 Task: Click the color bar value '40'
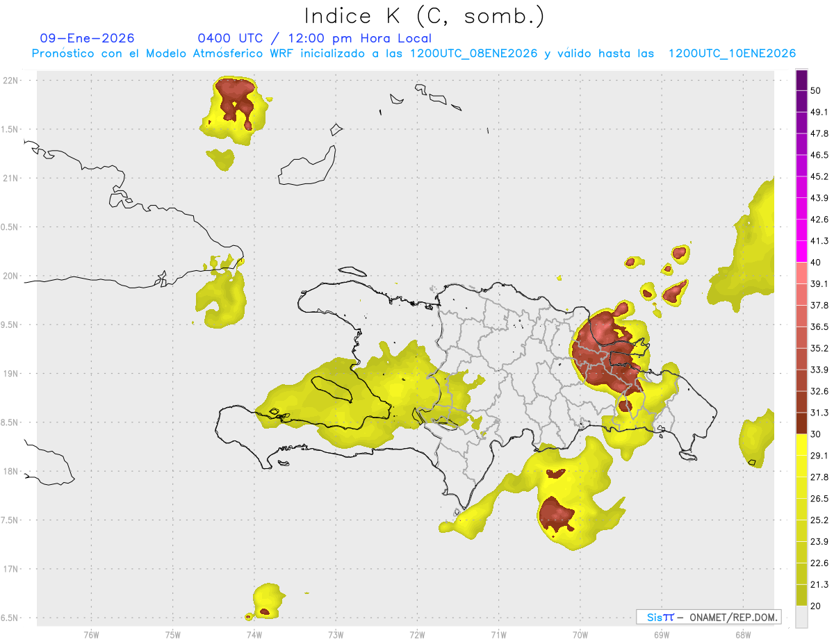pyautogui.click(x=817, y=263)
